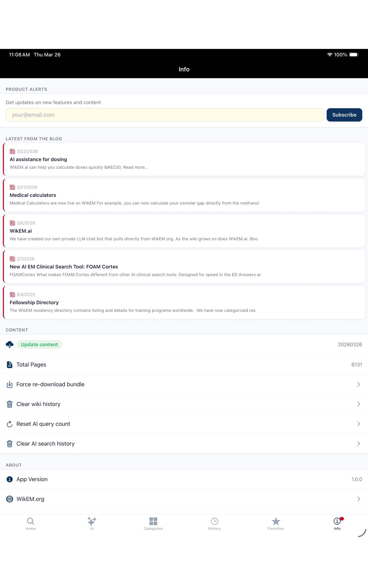
Task: Click trash icon for Clear wiki history
Action: tap(9, 404)
